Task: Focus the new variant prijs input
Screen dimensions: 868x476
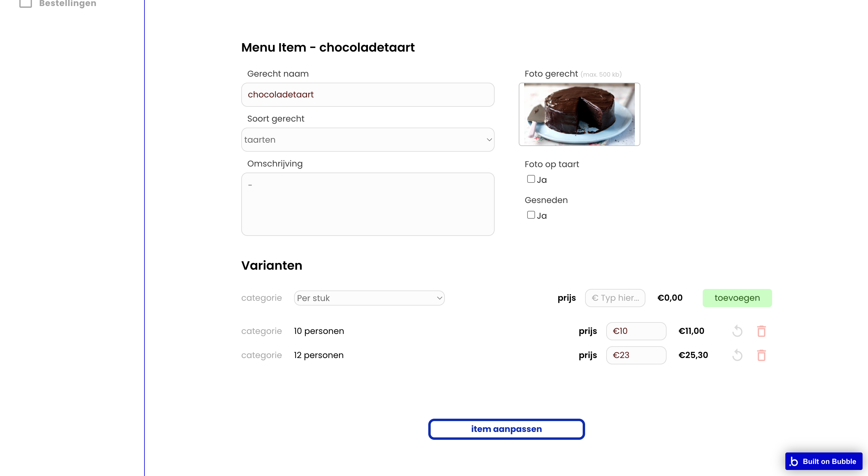Action: [615, 298]
